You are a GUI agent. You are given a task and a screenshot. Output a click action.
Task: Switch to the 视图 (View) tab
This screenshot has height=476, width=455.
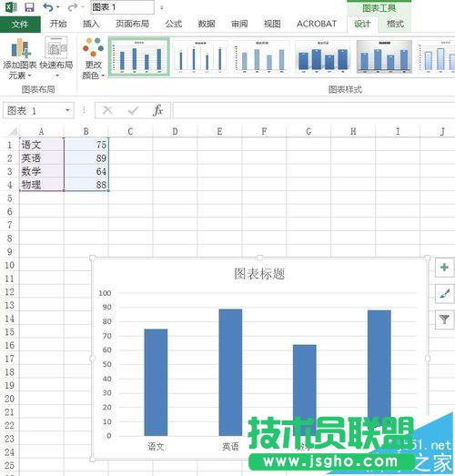272,24
